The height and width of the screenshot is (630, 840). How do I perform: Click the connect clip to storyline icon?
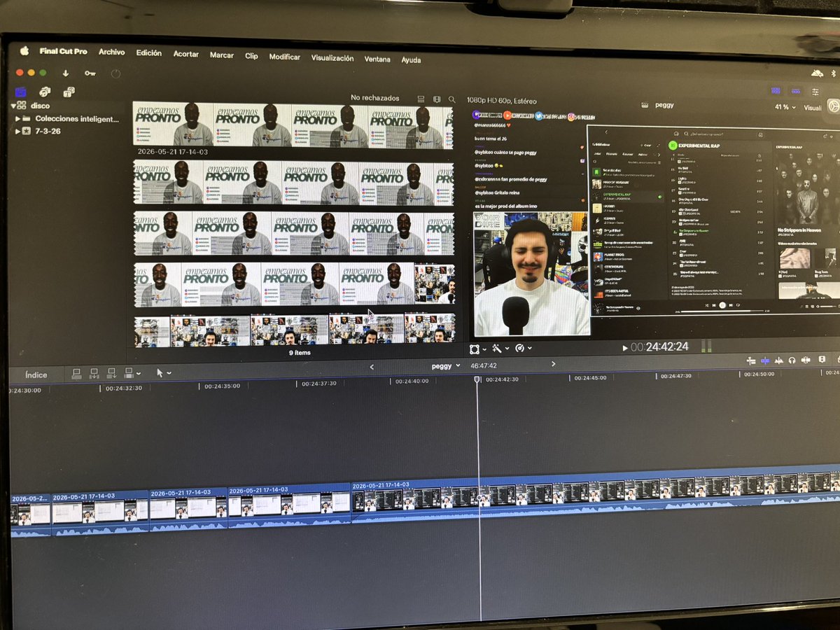(77, 373)
